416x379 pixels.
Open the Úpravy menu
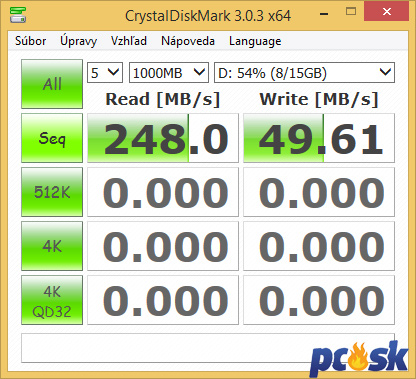click(79, 41)
